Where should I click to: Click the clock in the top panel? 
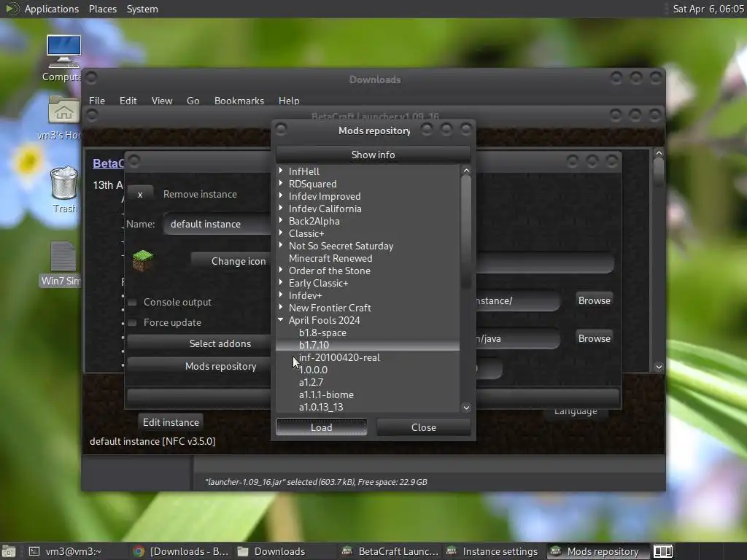click(708, 9)
